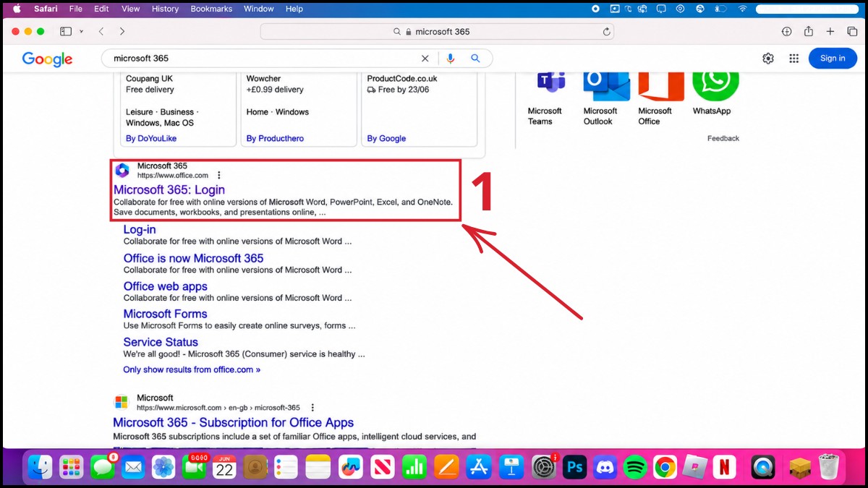Click the Sign in button
This screenshot has height=488, width=868.
833,59
